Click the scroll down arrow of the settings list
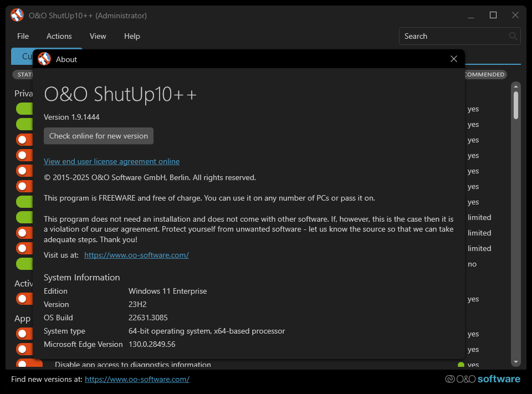532x394 pixels. point(516,362)
